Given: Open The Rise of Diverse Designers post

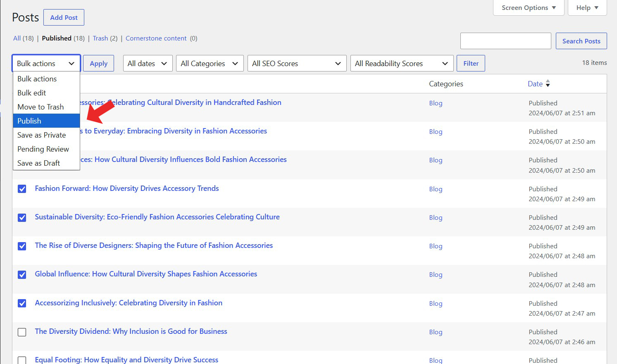Looking at the screenshot, I should pos(154,245).
